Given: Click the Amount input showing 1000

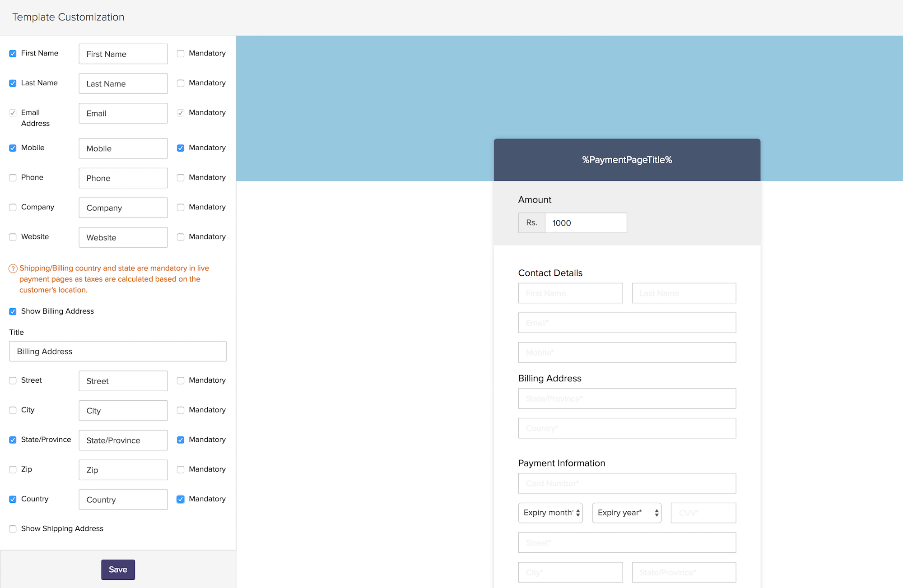Looking at the screenshot, I should pos(585,223).
